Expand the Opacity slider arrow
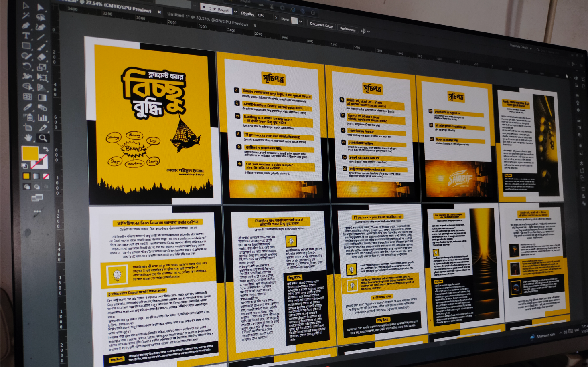The image size is (588, 367). click(276, 18)
